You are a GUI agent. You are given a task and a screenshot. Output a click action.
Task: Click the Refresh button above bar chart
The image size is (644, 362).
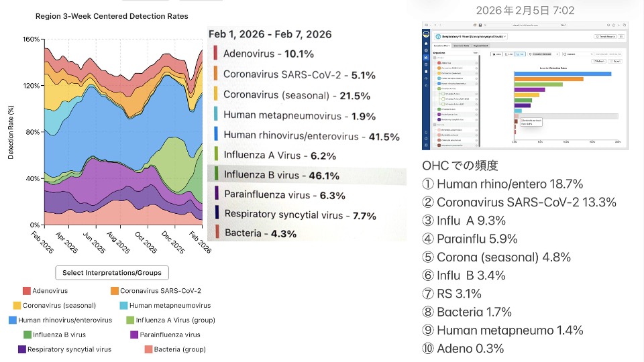pos(598,60)
